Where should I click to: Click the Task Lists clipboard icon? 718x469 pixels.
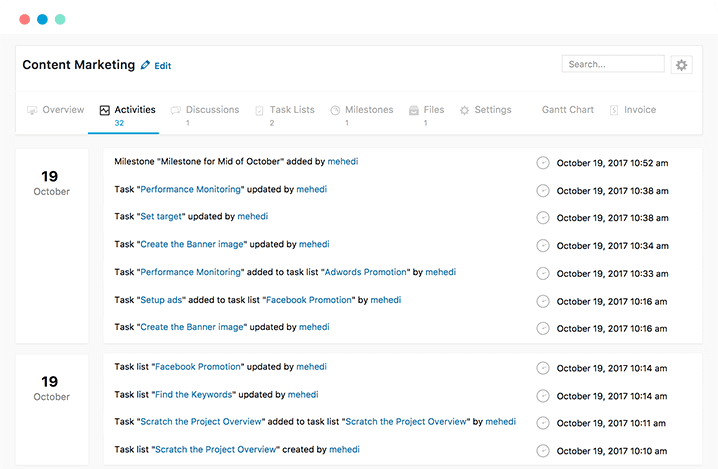pyautogui.click(x=259, y=110)
